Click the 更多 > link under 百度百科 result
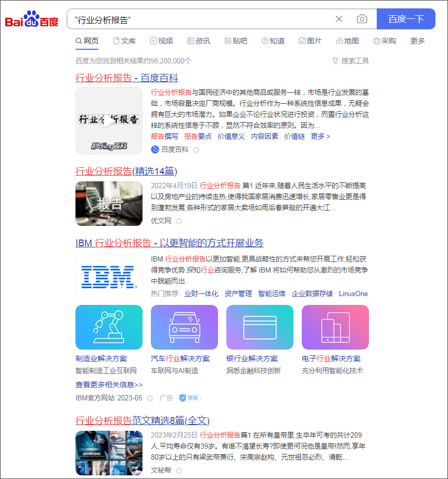This screenshot has height=479, width=448. [320, 136]
